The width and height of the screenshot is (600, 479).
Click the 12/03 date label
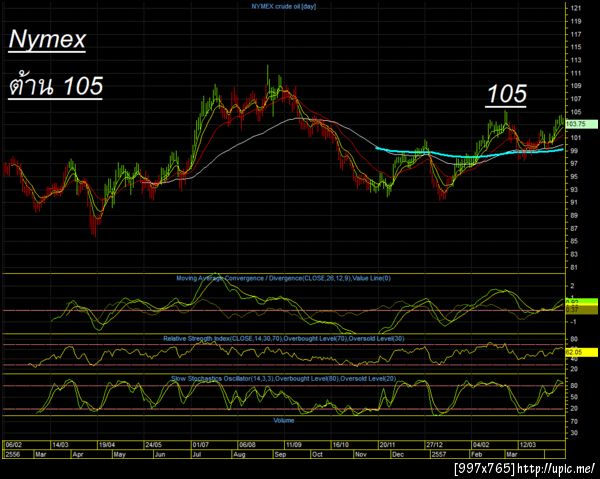coord(528,445)
